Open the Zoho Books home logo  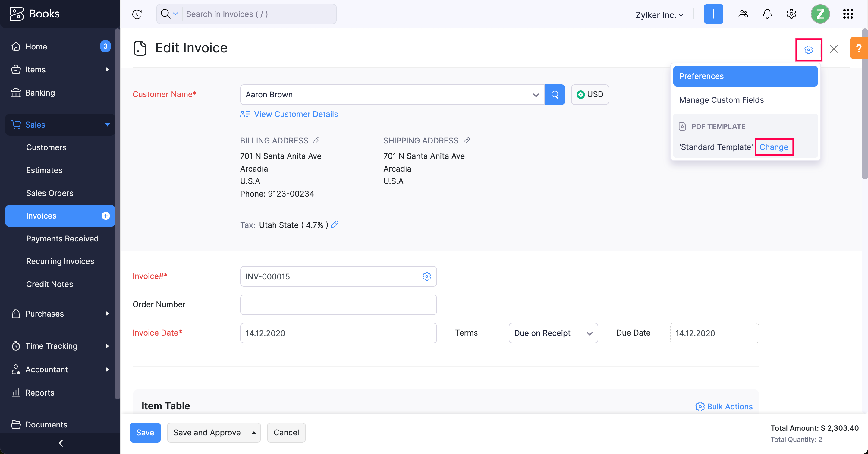(35, 14)
